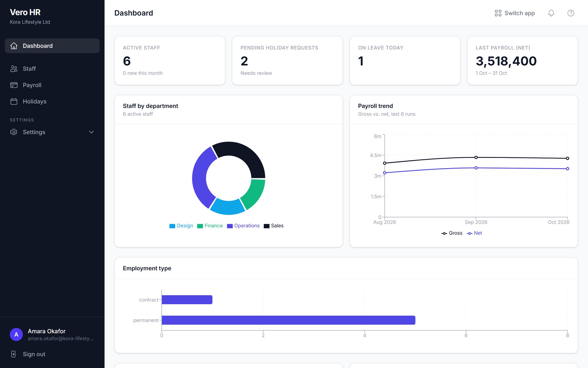
Task: Click the Finance segment of donut chart
Action: (x=255, y=194)
